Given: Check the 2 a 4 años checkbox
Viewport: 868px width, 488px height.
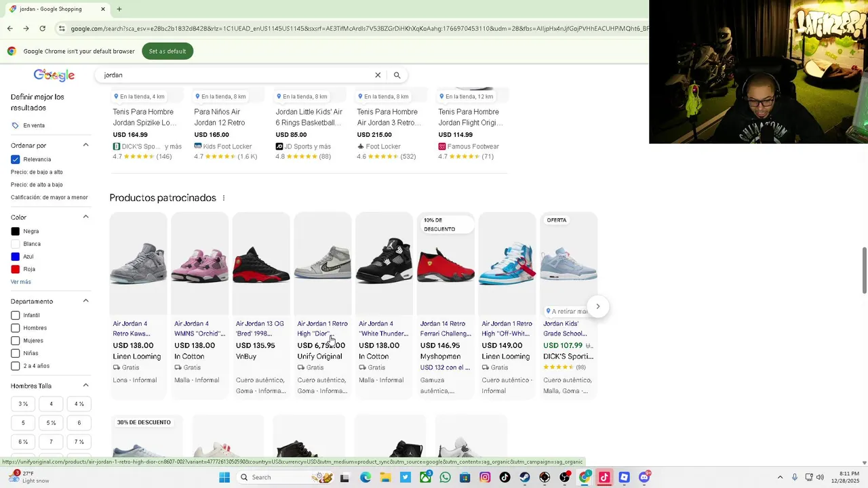Looking at the screenshot, I should [x=15, y=366].
